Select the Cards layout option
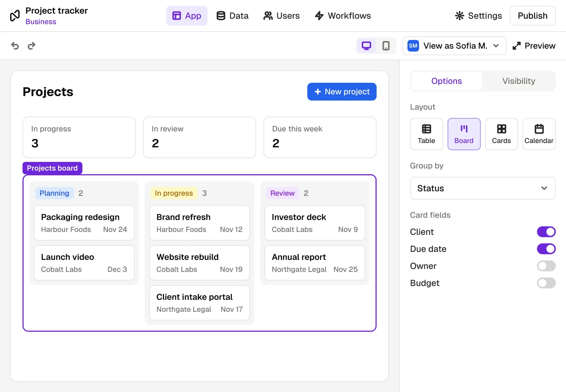 pyautogui.click(x=501, y=134)
